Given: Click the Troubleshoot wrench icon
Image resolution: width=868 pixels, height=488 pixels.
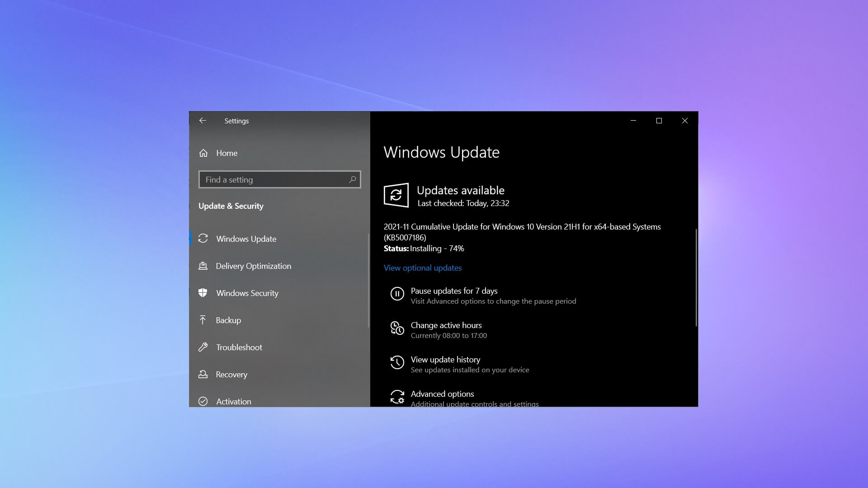Looking at the screenshot, I should click(203, 347).
